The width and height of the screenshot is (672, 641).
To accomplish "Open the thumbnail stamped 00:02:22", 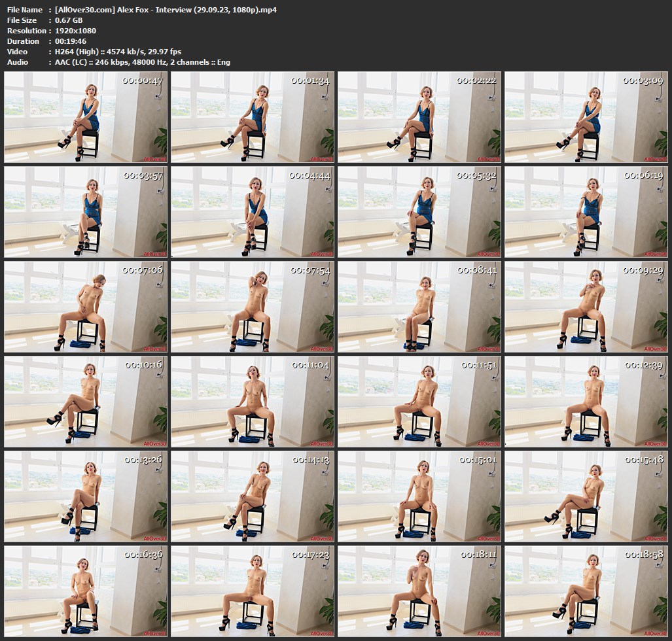I will point(419,117).
